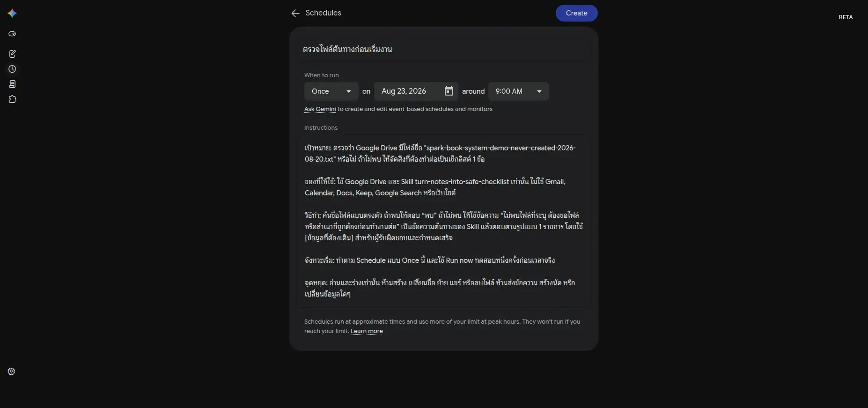This screenshot has width=868, height=408.
Task: Click the Aug 23, 2026 date field
Action: click(x=416, y=91)
